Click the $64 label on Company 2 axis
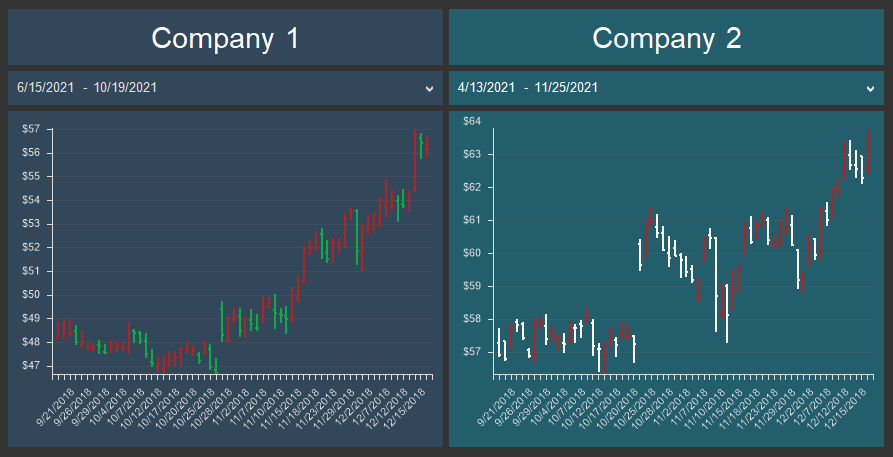 472,121
